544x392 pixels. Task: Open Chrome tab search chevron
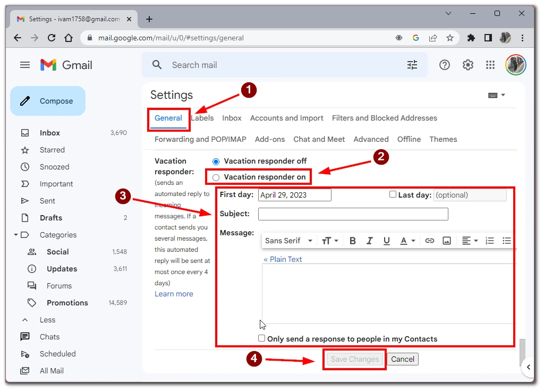[448, 13]
